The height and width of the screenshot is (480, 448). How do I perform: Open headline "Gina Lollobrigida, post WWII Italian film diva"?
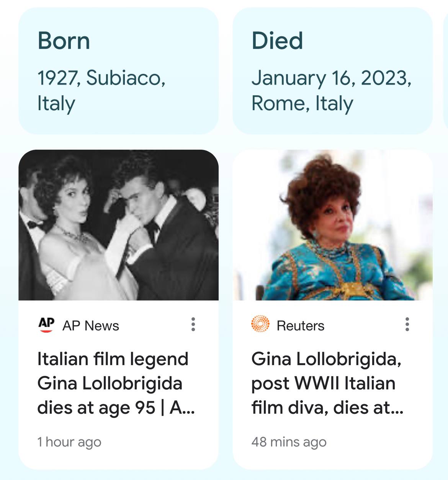point(327,383)
